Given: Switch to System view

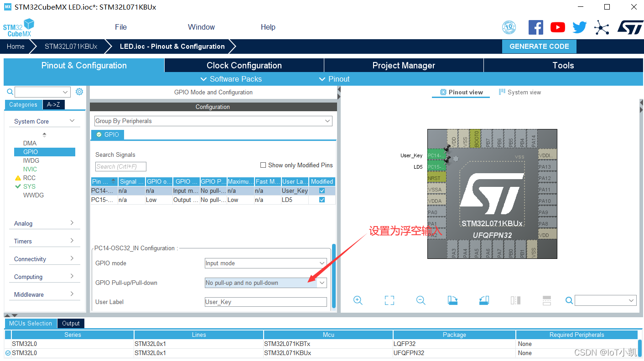Looking at the screenshot, I should pos(520,92).
